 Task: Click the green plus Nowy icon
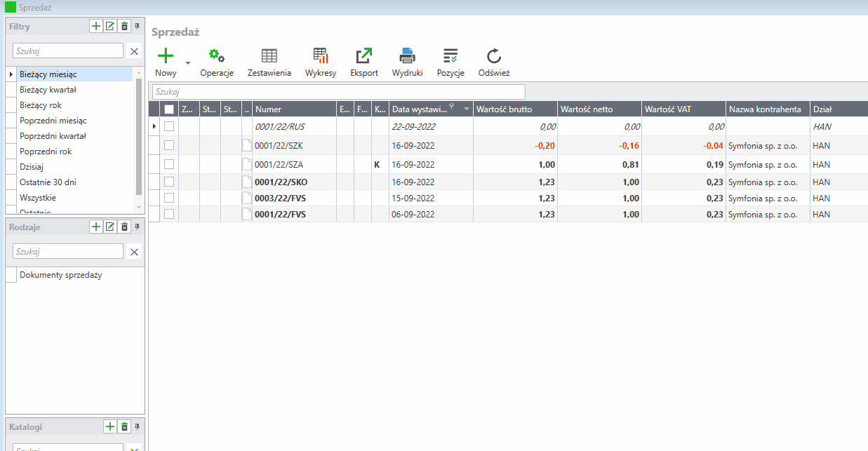point(166,56)
